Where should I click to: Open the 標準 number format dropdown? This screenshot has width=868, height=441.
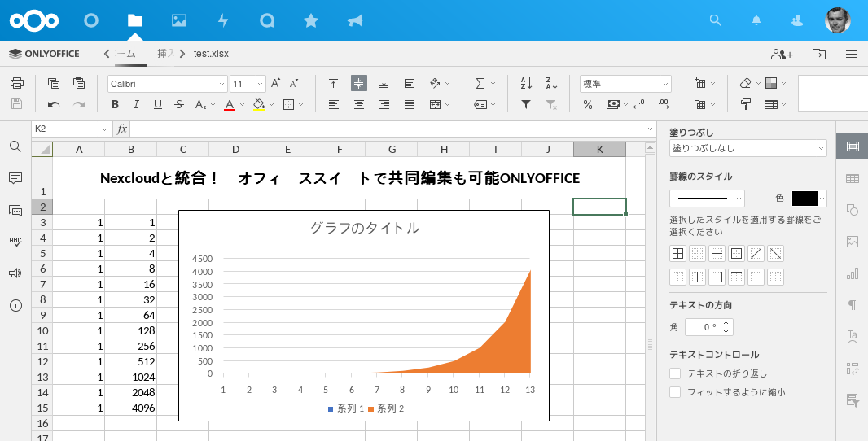point(665,84)
